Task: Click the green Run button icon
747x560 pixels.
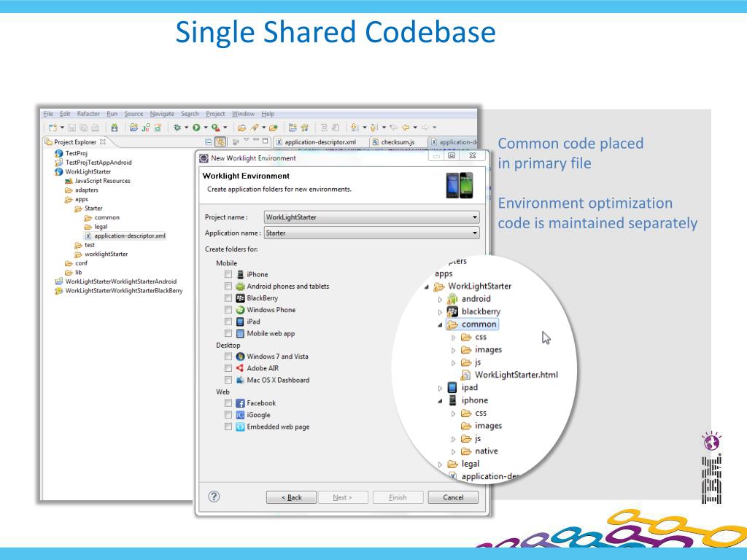Action: click(x=196, y=128)
